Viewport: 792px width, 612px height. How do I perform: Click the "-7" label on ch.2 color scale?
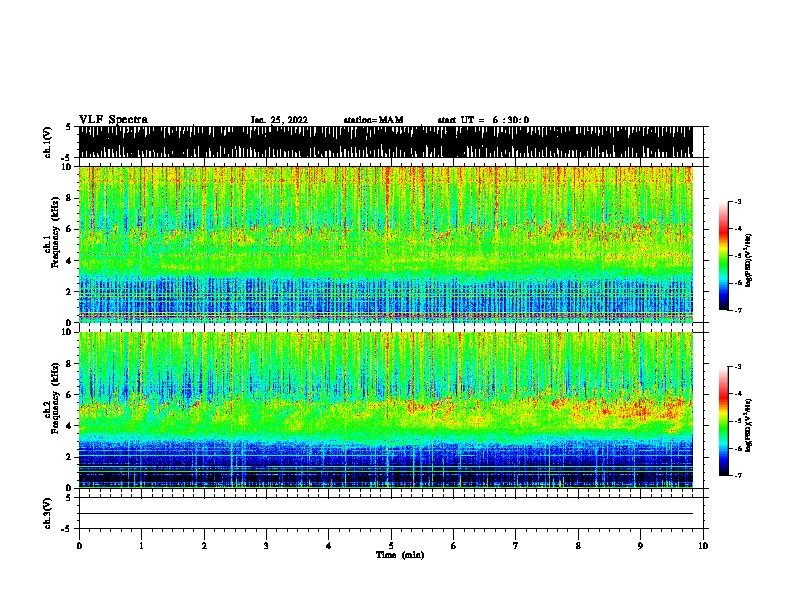click(738, 475)
